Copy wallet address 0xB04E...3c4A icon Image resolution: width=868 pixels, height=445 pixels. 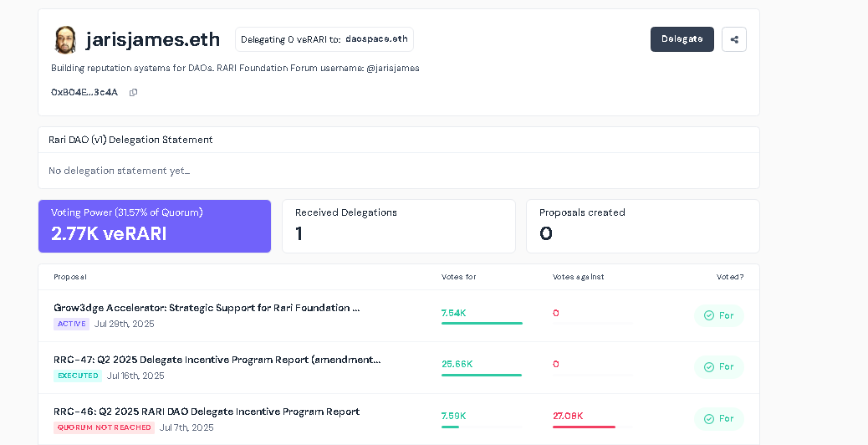coord(133,93)
